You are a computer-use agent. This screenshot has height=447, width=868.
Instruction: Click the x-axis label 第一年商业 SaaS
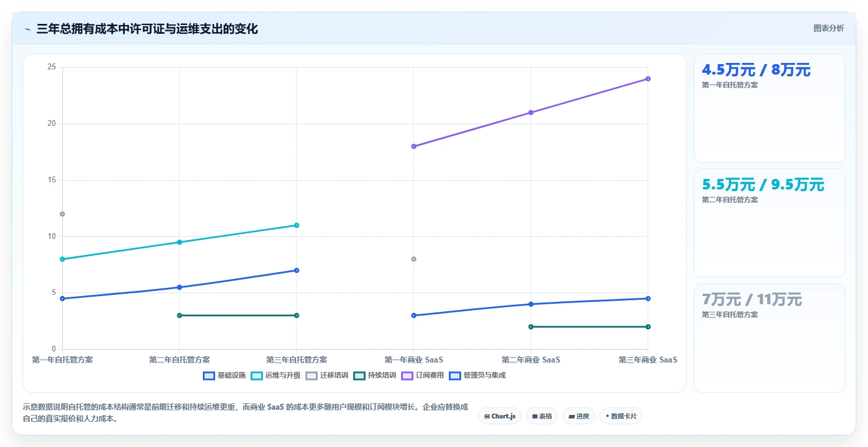pyautogui.click(x=413, y=360)
